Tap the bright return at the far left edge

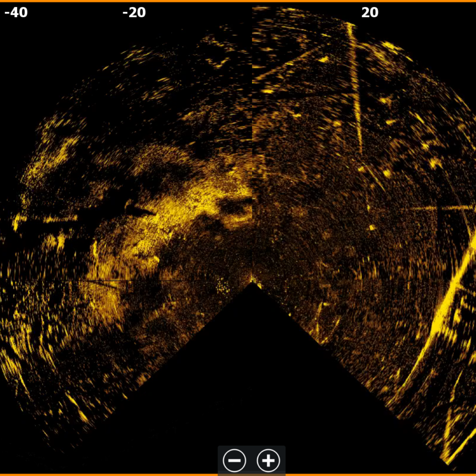[x=16, y=223]
